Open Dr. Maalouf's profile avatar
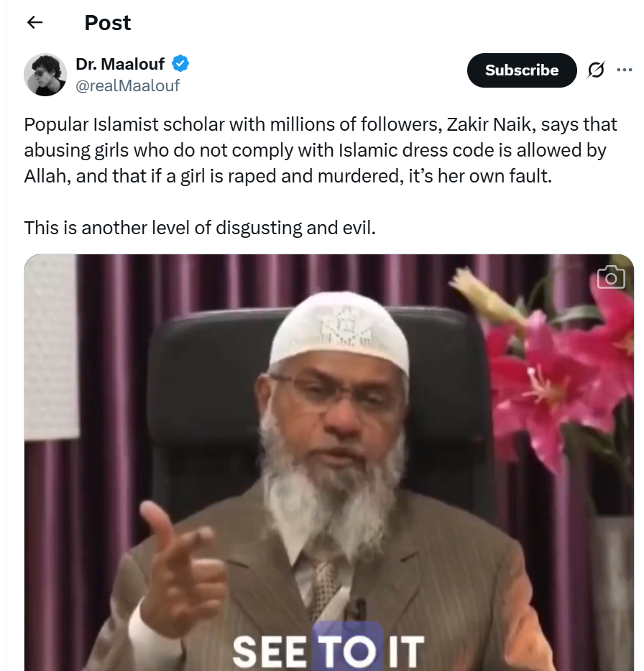The height and width of the screenshot is (671, 644). 45,75
